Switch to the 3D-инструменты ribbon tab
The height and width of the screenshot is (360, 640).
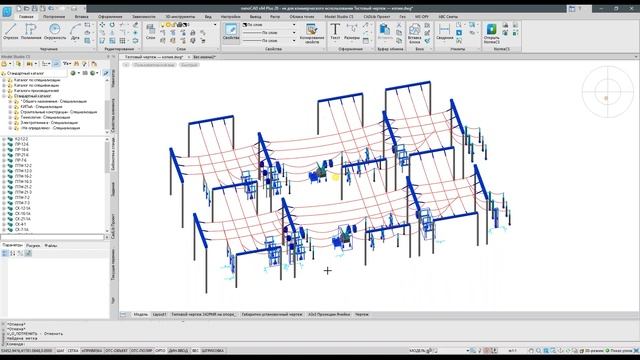pos(180,17)
